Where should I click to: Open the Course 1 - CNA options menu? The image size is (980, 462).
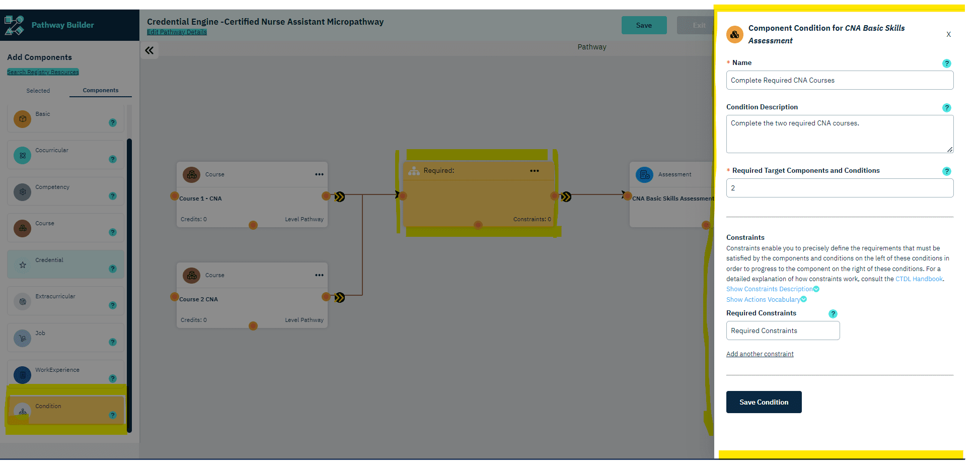[320, 174]
